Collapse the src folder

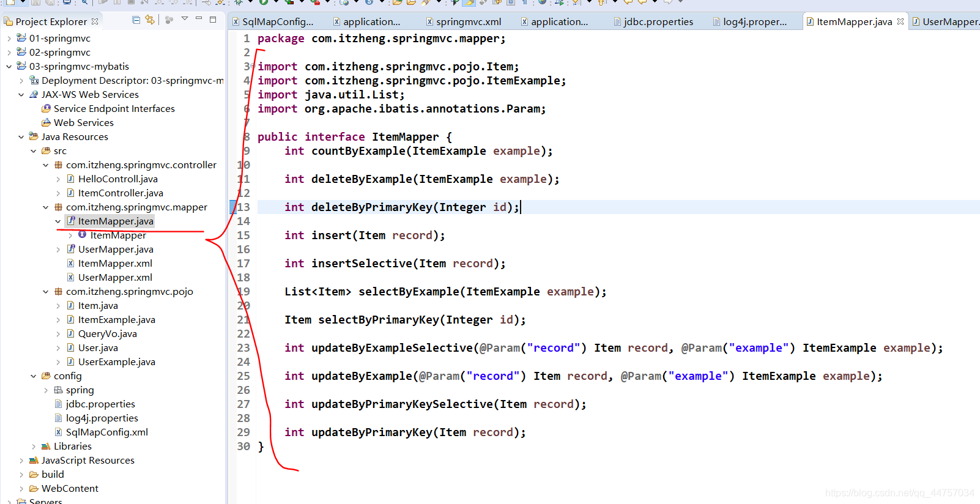tap(34, 150)
